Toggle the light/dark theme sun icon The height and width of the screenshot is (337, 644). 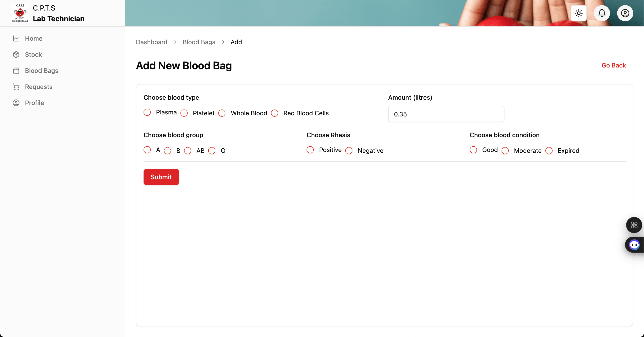[x=578, y=13]
